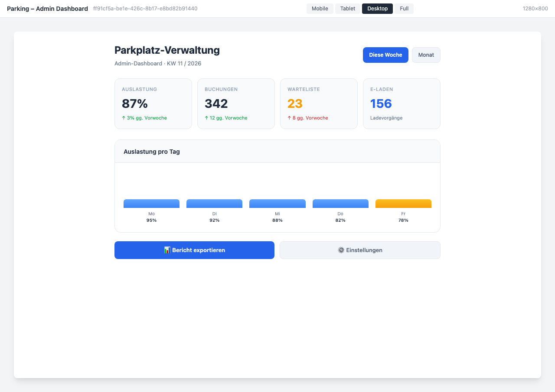Select the Diese Woche tab
The width and height of the screenshot is (555, 392).
(x=385, y=55)
